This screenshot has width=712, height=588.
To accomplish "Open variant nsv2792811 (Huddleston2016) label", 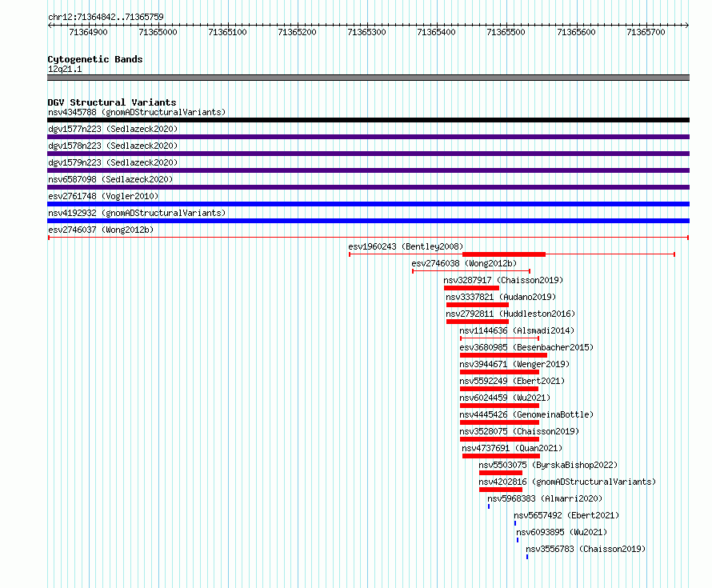I will 510,314.
